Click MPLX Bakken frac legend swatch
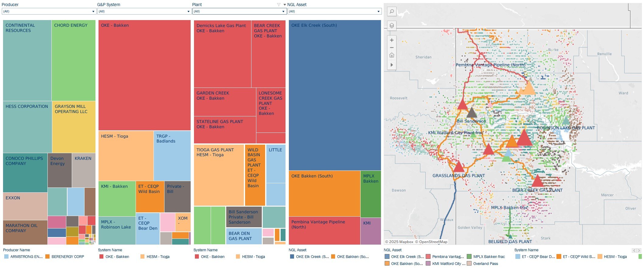Image resolution: width=644 pixels, height=268 pixels. click(469, 256)
